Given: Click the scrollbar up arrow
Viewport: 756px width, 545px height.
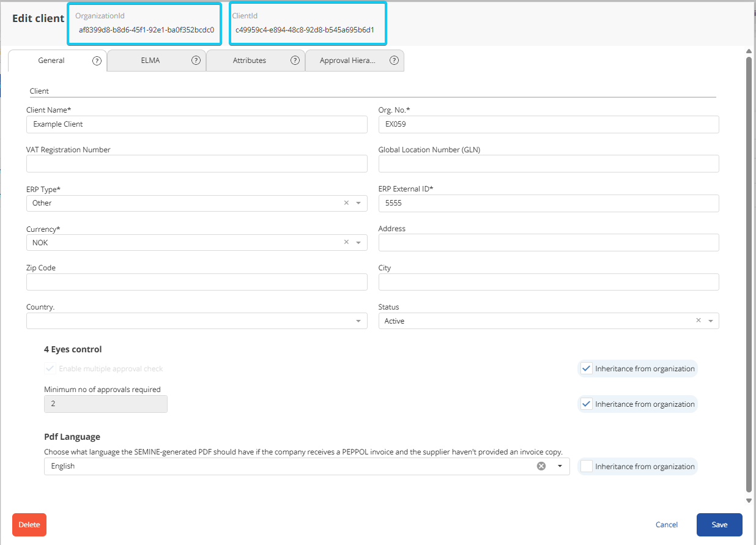Looking at the screenshot, I should 749,51.
